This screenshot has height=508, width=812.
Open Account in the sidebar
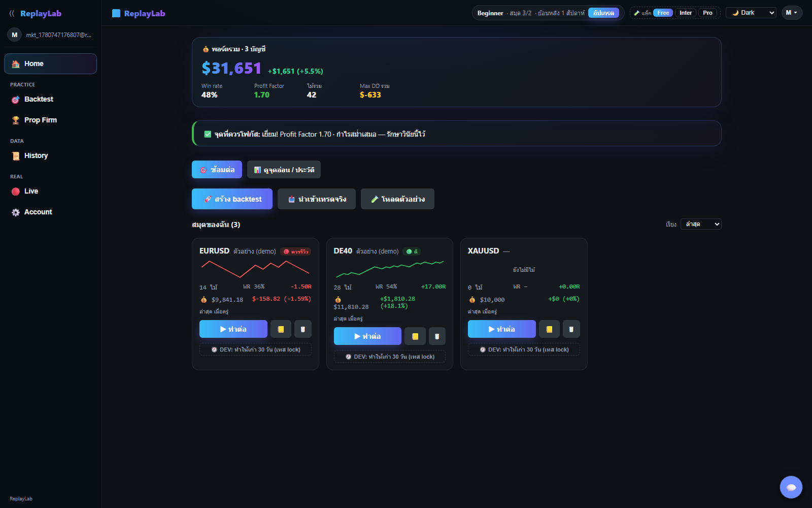coord(50,212)
